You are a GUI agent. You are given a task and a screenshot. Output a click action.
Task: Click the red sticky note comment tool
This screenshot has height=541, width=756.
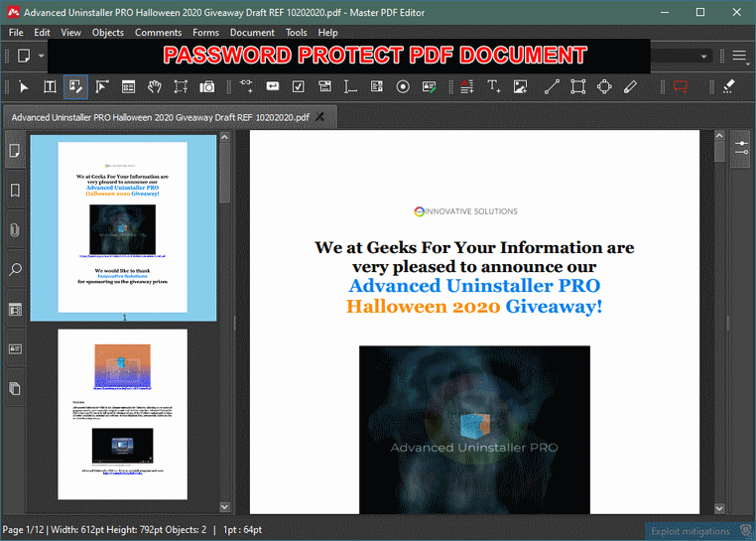click(x=681, y=87)
